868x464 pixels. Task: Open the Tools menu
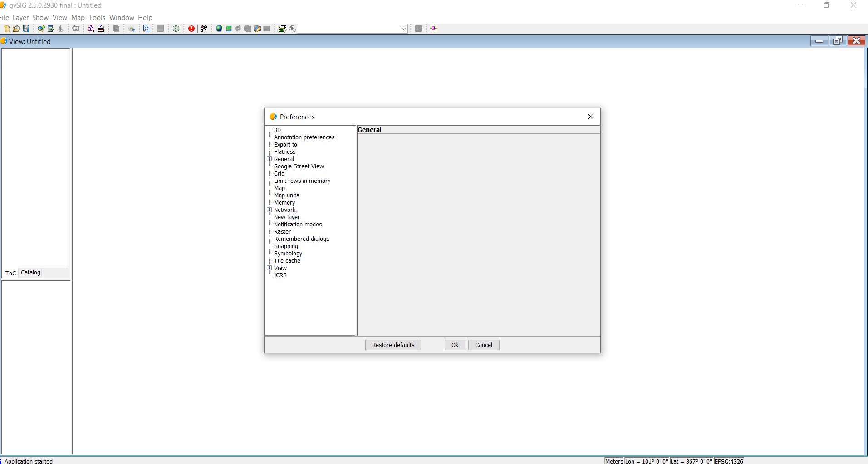(x=97, y=18)
